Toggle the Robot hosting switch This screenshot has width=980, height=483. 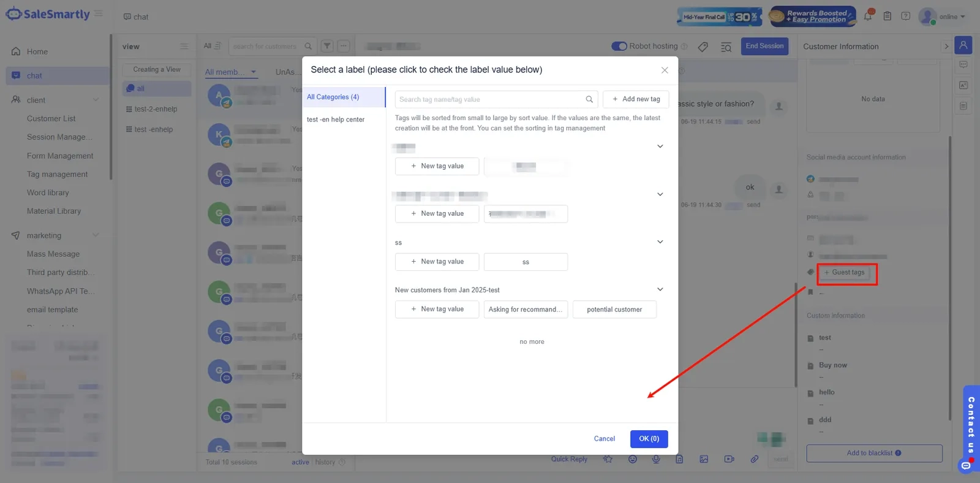pyautogui.click(x=619, y=46)
